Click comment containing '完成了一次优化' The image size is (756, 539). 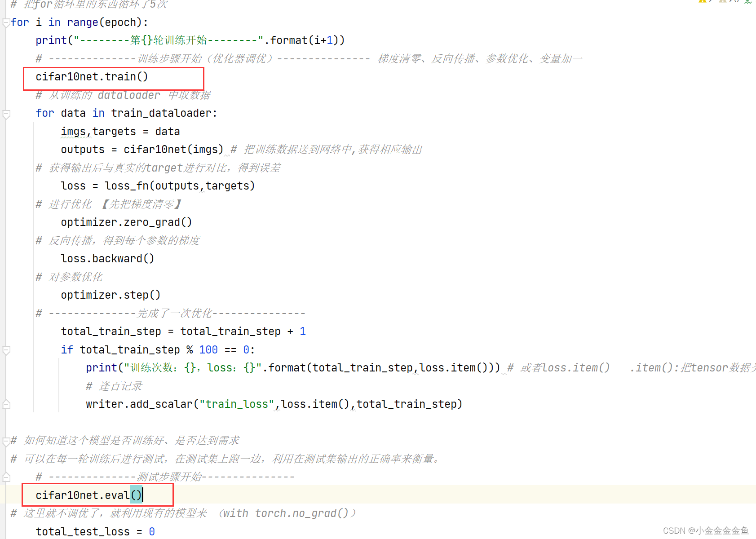[x=171, y=314]
